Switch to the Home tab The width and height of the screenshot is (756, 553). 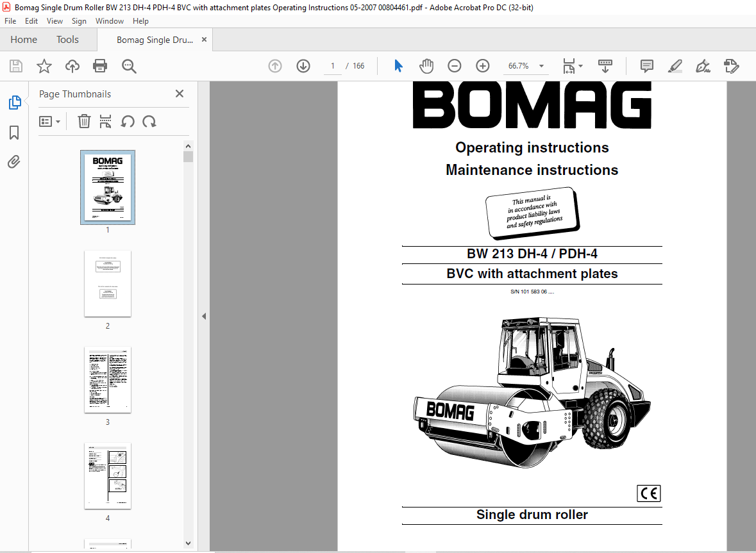(x=24, y=40)
